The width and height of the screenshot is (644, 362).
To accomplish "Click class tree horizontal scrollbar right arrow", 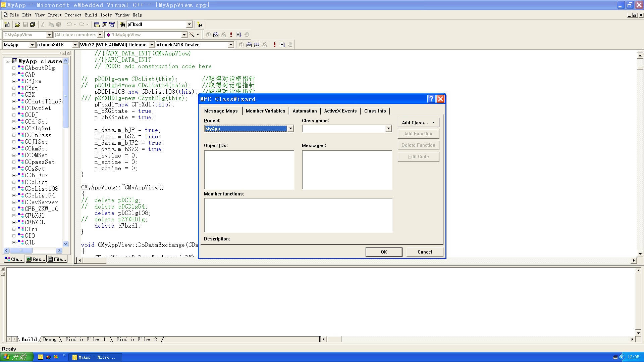I will pyautogui.click(x=59, y=250).
